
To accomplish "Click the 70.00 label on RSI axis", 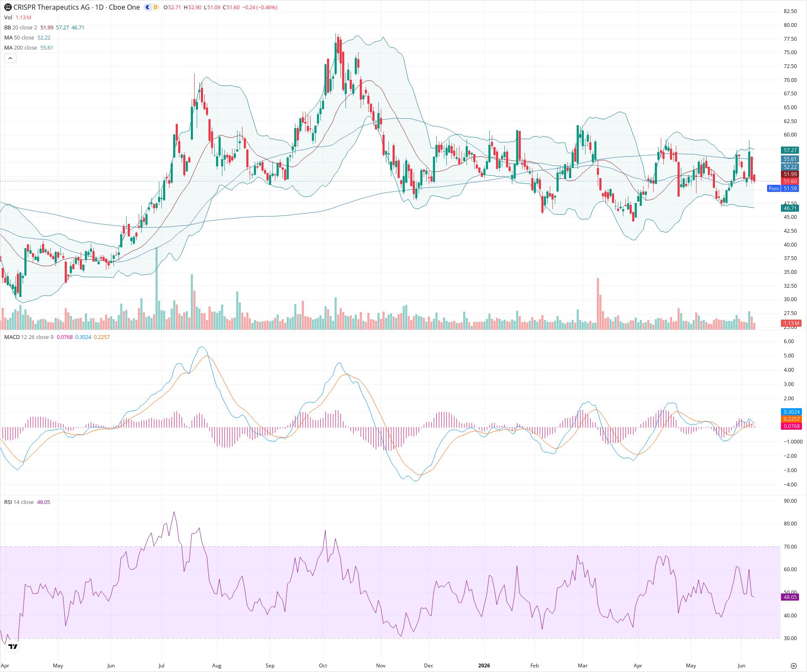I will coord(790,546).
